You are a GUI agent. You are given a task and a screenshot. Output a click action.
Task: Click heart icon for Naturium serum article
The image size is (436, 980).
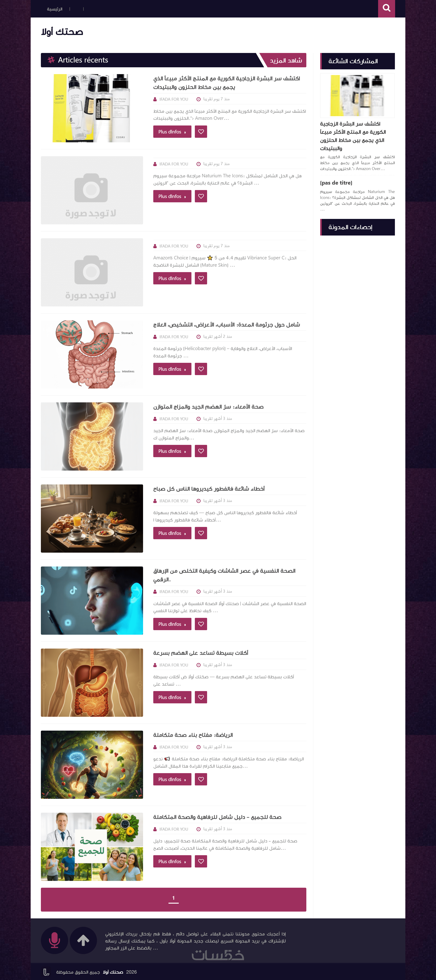tap(201, 196)
